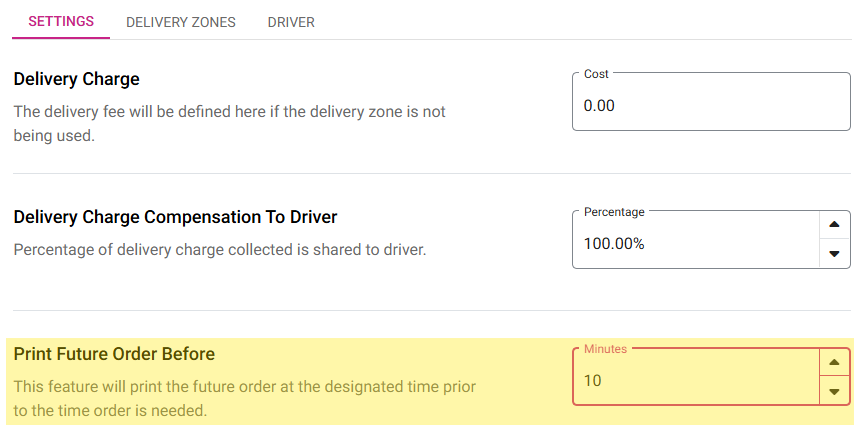
Task: Go to the DRIVER tab
Action: [291, 22]
